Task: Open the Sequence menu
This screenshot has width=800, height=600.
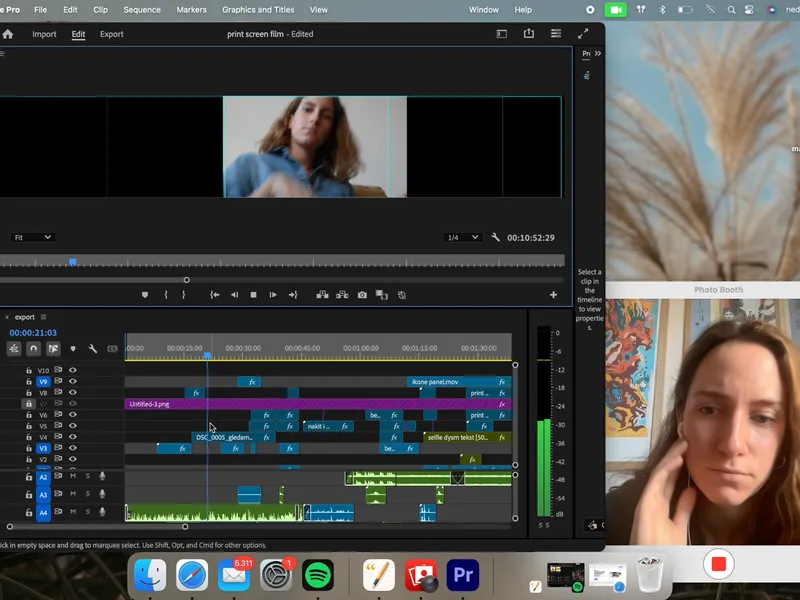Action: [142, 10]
